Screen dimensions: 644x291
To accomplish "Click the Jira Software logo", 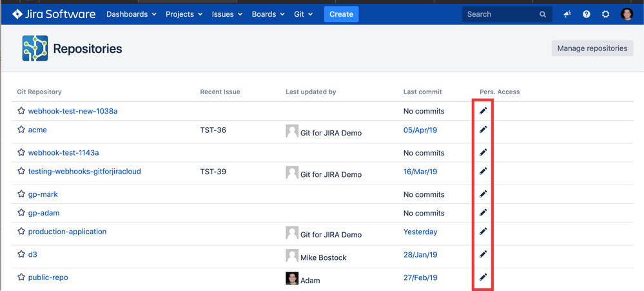I will coord(54,14).
